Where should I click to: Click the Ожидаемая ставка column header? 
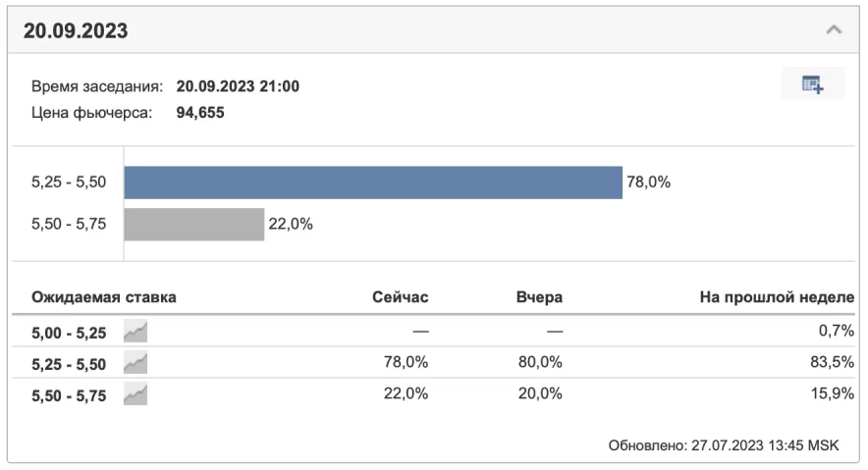104,296
